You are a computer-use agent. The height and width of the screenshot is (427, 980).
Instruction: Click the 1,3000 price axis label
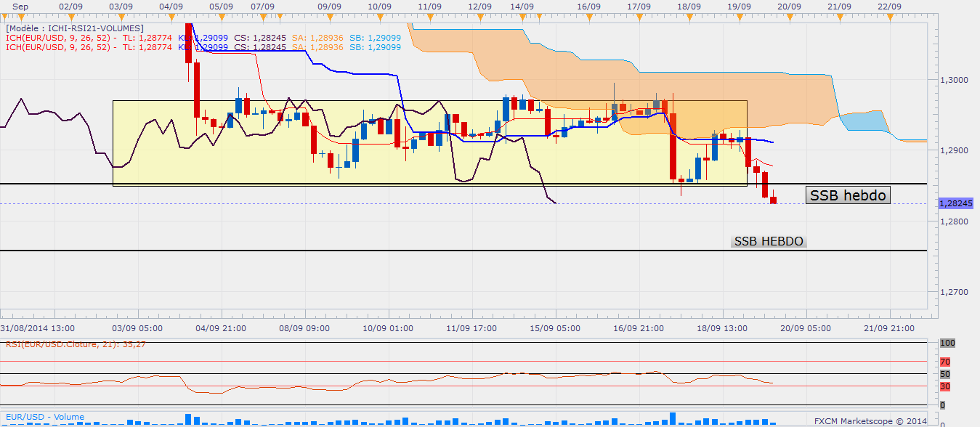(953, 80)
